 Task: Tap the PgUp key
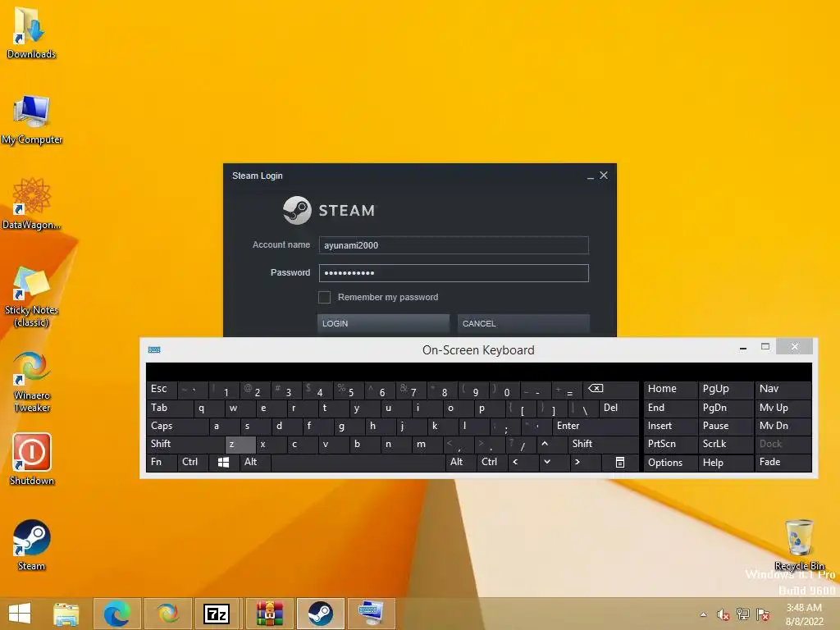coord(725,390)
